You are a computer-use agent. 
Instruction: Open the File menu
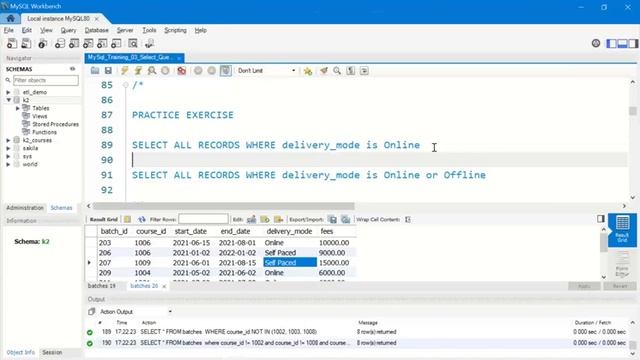pos(9,30)
